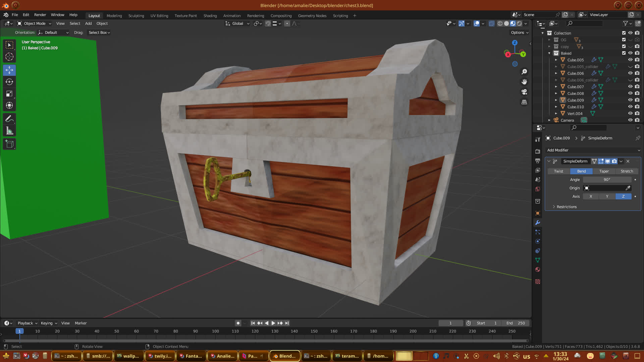
Task: Choose the Add Cube tool
Action: pos(9,144)
